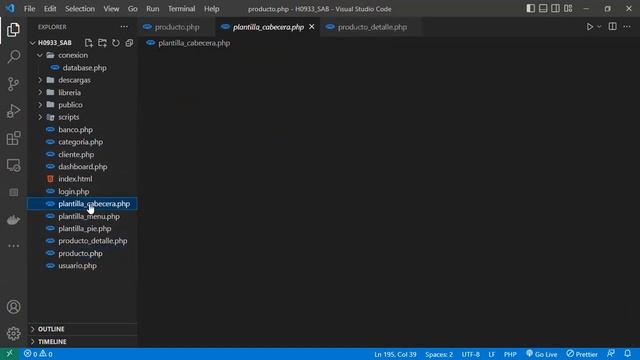
Task: Run the PHP file with play button
Action: [590, 27]
